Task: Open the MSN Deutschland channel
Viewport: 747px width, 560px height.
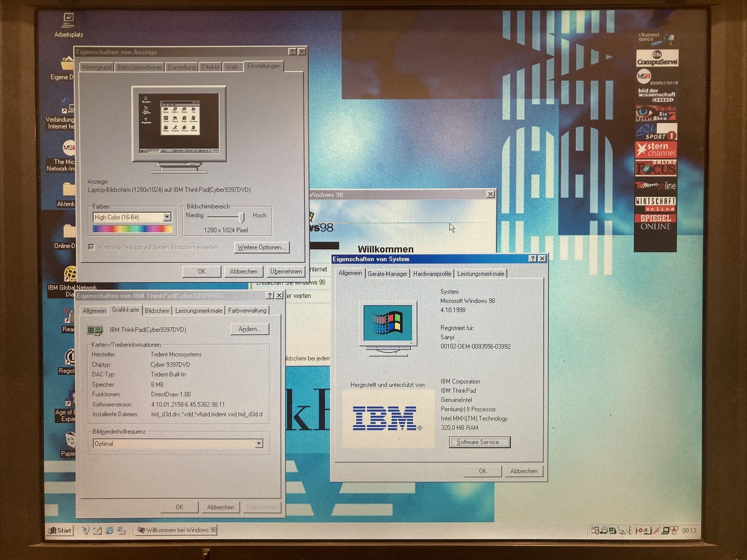Action: point(656,78)
